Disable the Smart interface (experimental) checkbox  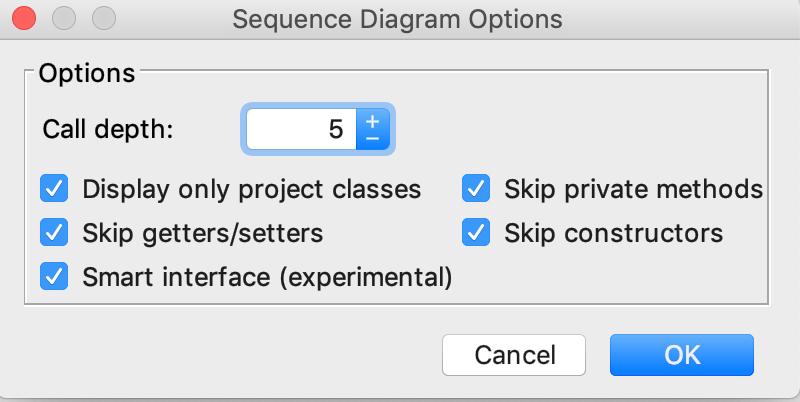54,275
